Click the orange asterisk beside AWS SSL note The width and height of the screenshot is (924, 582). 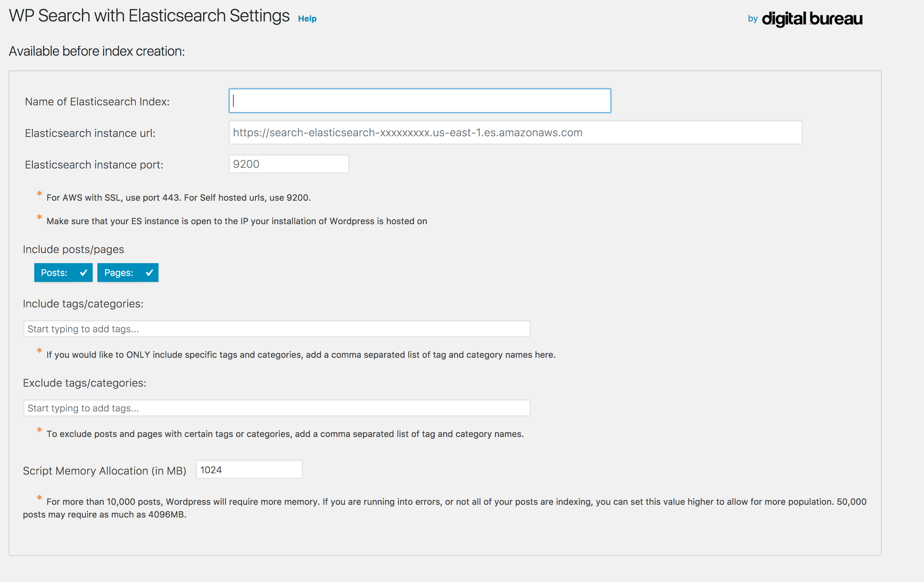(x=39, y=194)
